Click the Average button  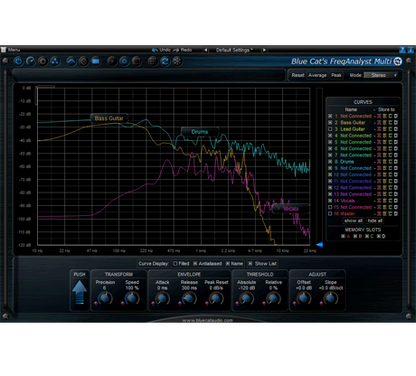click(x=317, y=75)
